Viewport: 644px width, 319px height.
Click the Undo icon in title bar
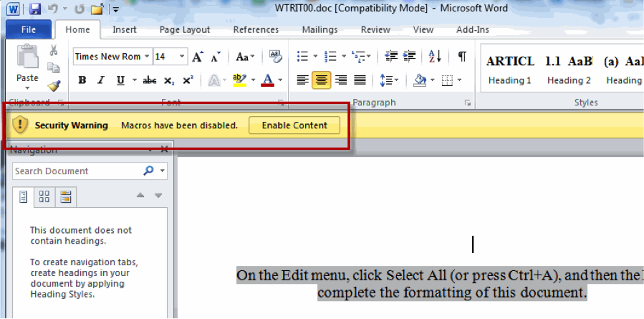pyautogui.click(x=53, y=9)
